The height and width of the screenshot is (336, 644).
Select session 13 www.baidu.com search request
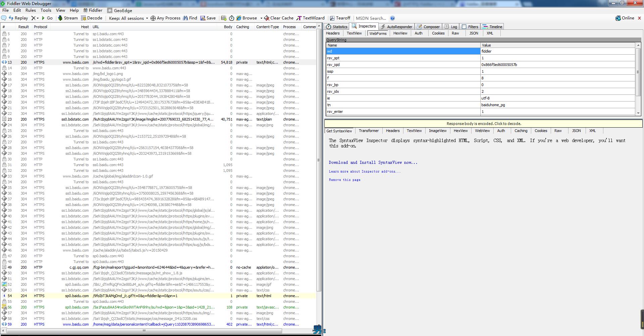[158, 62]
